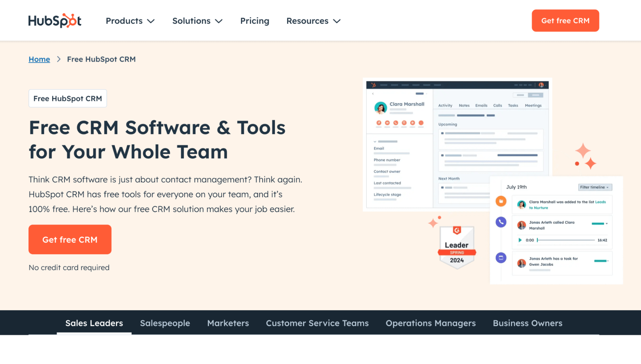Open the Filter timeline dropdown
The height and width of the screenshot is (364, 641).
click(x=595, y=187)
